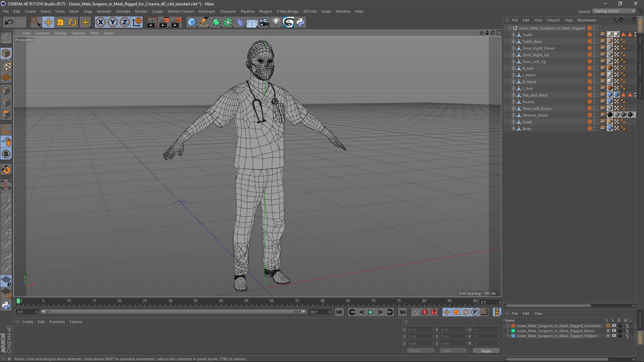Click the Apply button
This screenshot has width=644, height=362.
pos(486,351)
